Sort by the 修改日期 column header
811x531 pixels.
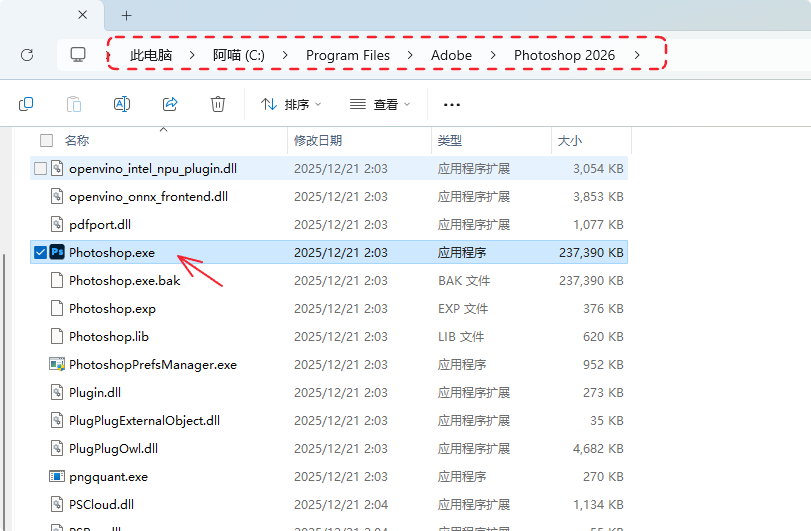click(359, 141)
